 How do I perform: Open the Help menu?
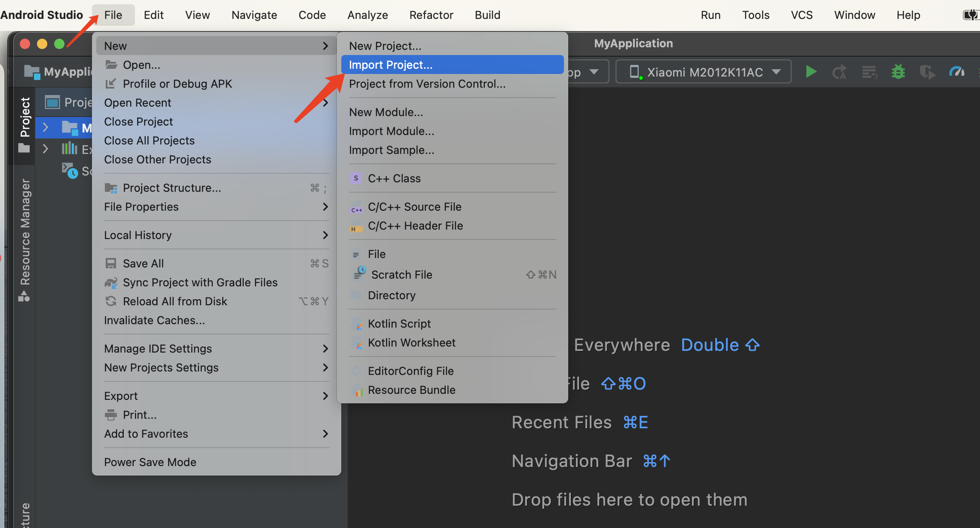pyautogui.click(x=908, y=15)
